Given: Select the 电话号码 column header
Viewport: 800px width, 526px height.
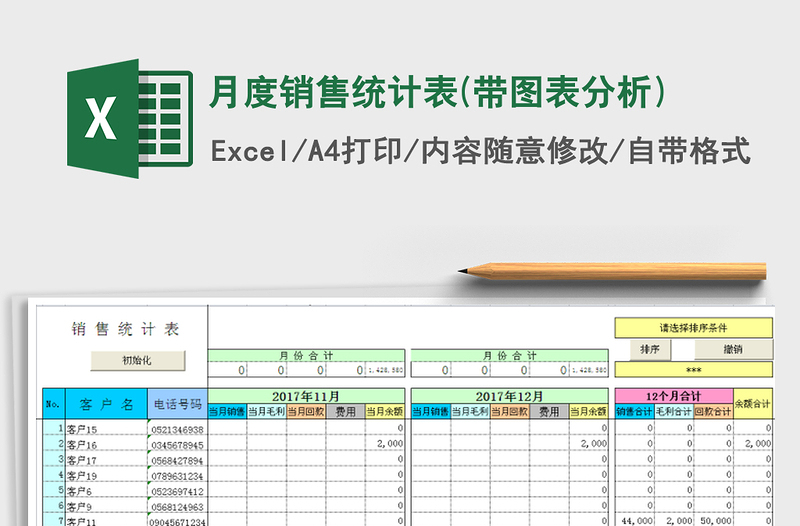Looking at the screenshot, I should [178, 404].
